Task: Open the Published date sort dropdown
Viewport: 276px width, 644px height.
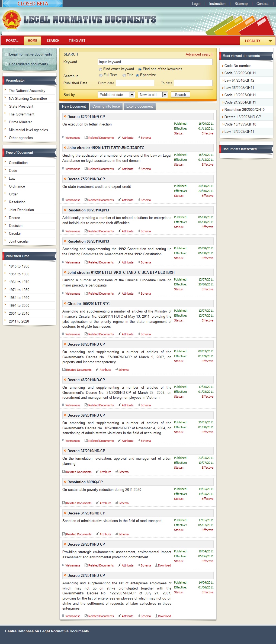Action: [132, 95]
